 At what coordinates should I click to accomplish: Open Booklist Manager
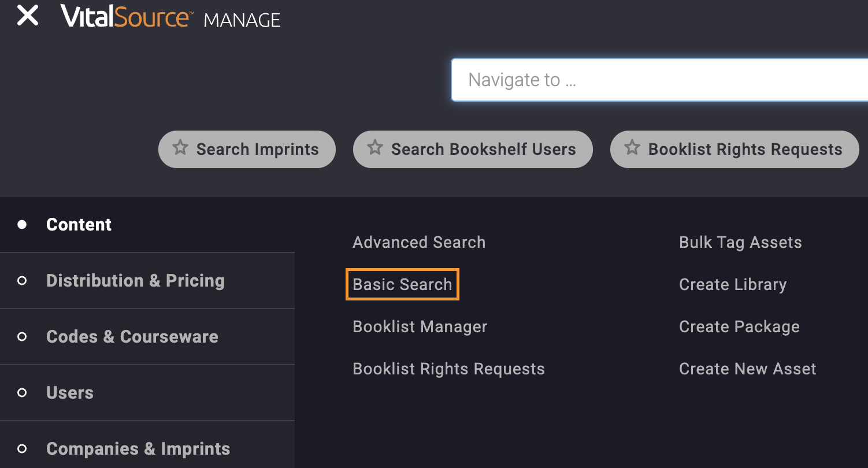[x=420, y=326]
